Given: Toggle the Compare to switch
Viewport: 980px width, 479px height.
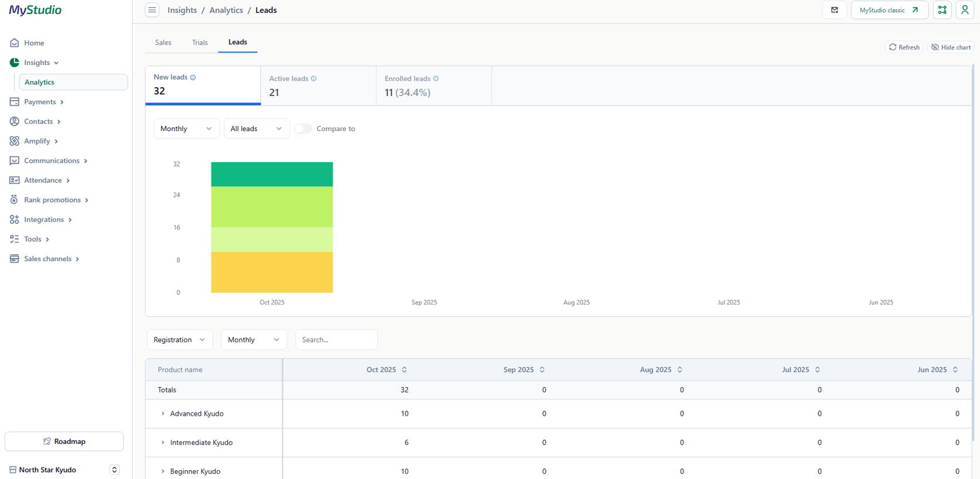Looking at the screenshot, I should 303,129.
